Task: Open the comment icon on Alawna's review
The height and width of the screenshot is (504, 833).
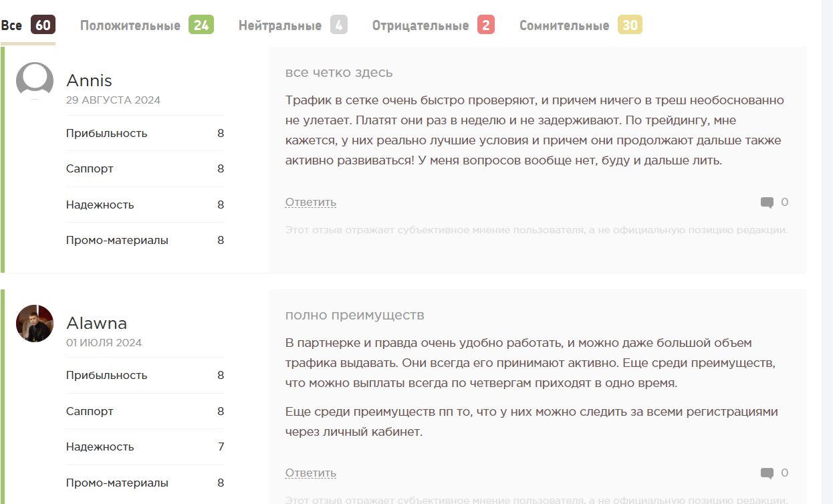Action: (x=767, y=473)
